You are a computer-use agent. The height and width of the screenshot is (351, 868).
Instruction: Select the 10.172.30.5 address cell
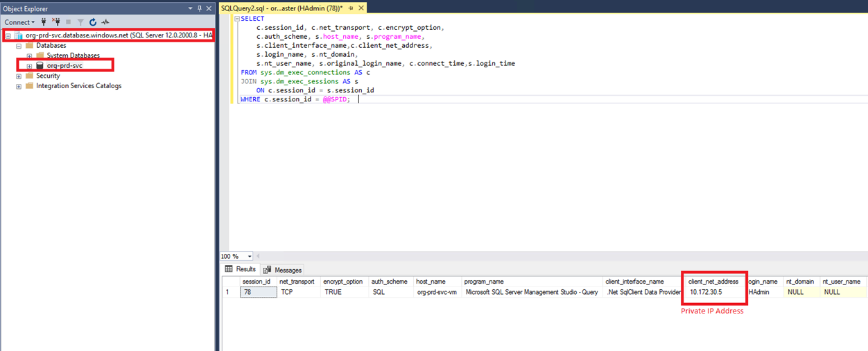tap(713, 292)
